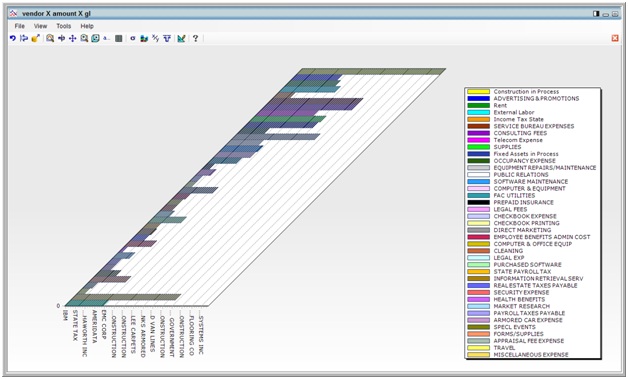This screenshot has width=628, height=379.
Task: Click the x/y axis swap icon
Action: 155,38
